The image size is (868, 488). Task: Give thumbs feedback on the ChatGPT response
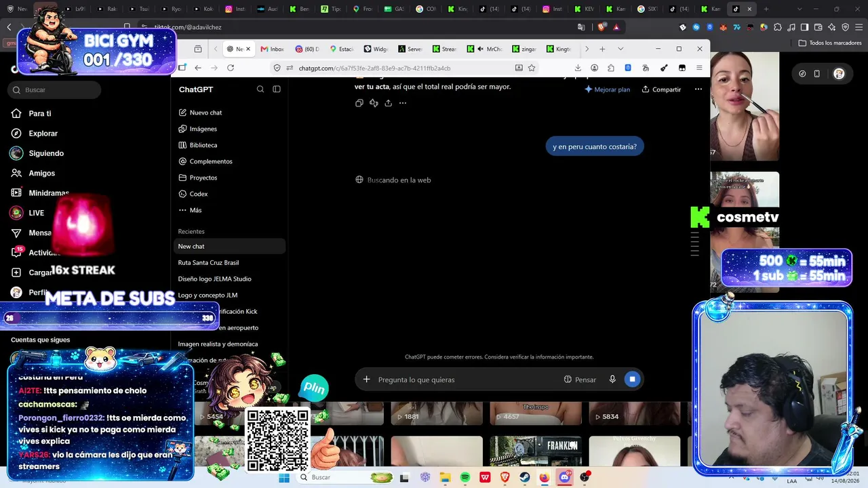pos(374,103)
